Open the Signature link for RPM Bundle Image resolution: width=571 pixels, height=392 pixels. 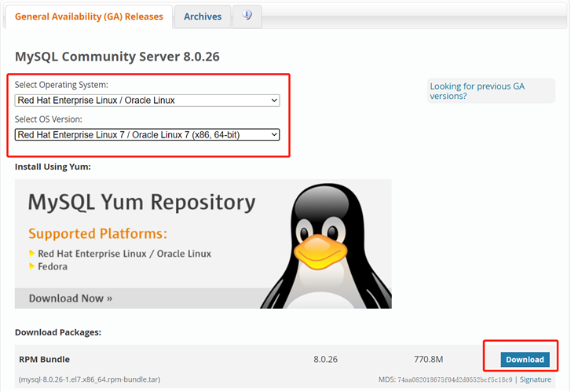point(536,379)
